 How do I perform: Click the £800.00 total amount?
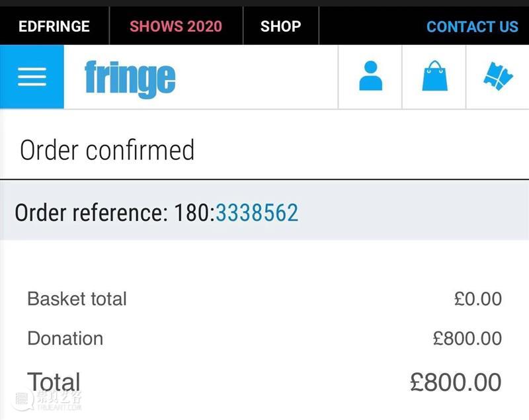456,382
